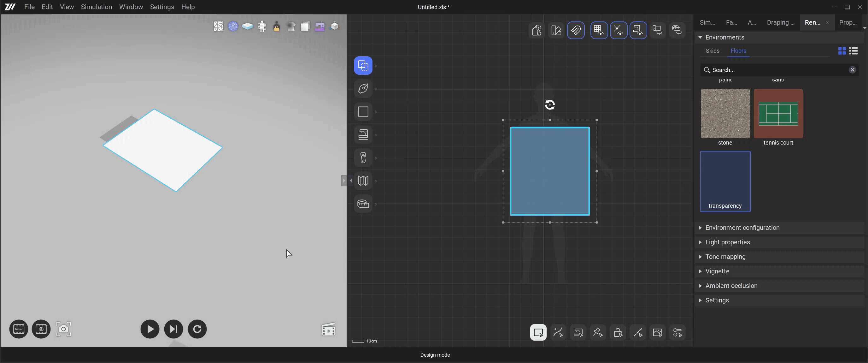Click the layered fabric sheets icon in 3D toolbar
The width and height of the screenshot is (868, 363).
pyautogui.click(x=305, y=26)
